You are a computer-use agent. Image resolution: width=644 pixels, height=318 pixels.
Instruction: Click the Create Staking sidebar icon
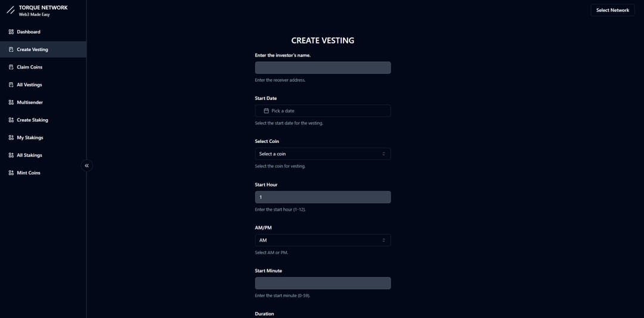[11, 120]
